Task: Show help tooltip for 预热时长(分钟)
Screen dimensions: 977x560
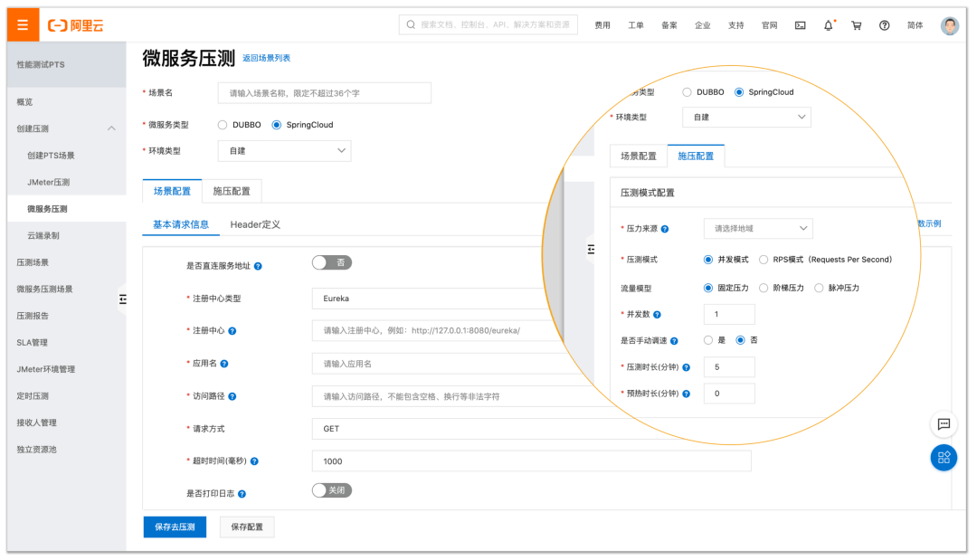Action: 686,394
